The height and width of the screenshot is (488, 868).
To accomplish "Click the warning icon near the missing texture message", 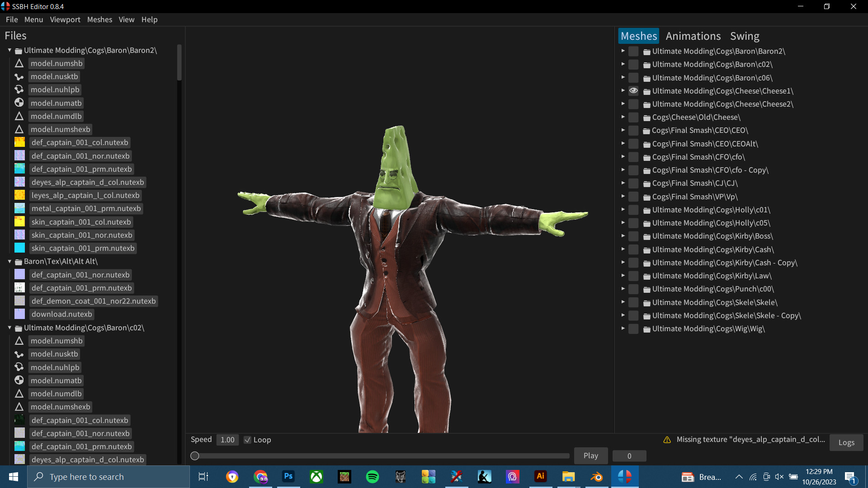I will click(x=666, y=439).
